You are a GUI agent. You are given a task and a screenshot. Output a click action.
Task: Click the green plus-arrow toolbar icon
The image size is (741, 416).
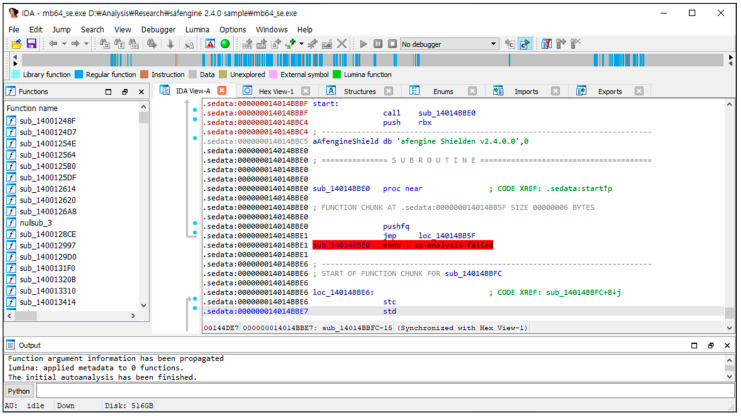point(290,44)
